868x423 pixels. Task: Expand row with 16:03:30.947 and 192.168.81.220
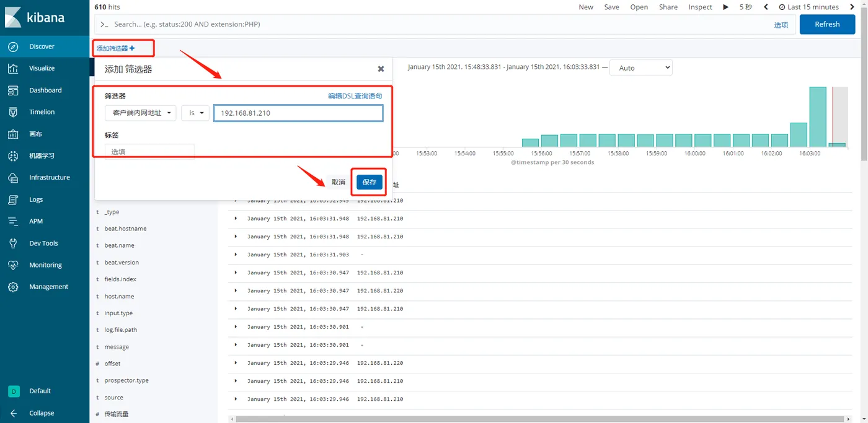pyautogui.click(x=236, y=290)
